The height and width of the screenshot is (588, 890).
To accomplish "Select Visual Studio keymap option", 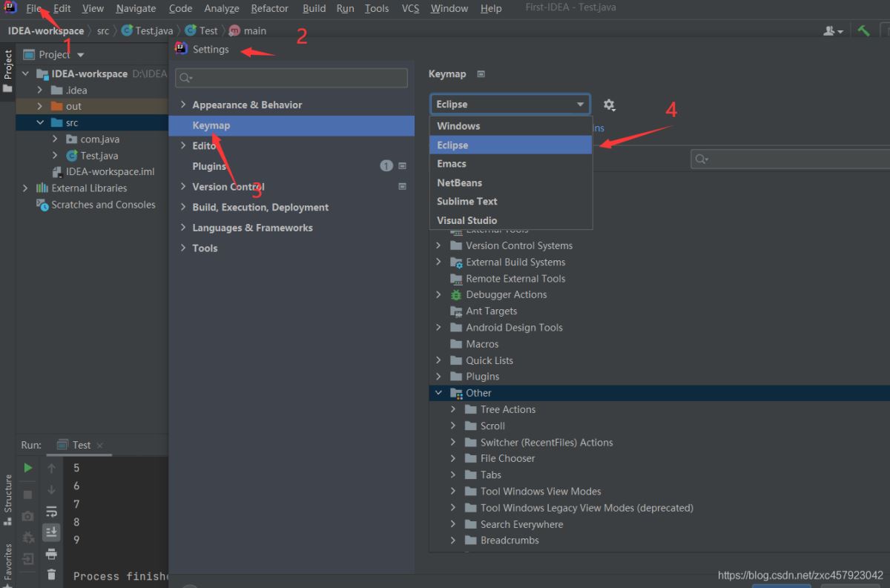I will [511, 220].
